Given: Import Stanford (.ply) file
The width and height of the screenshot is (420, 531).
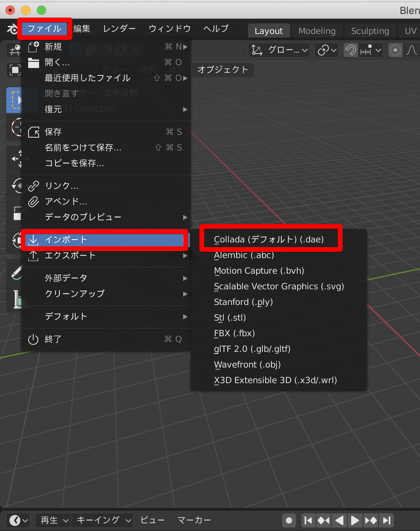Looking at the screenshot, I should coord(278,302).
